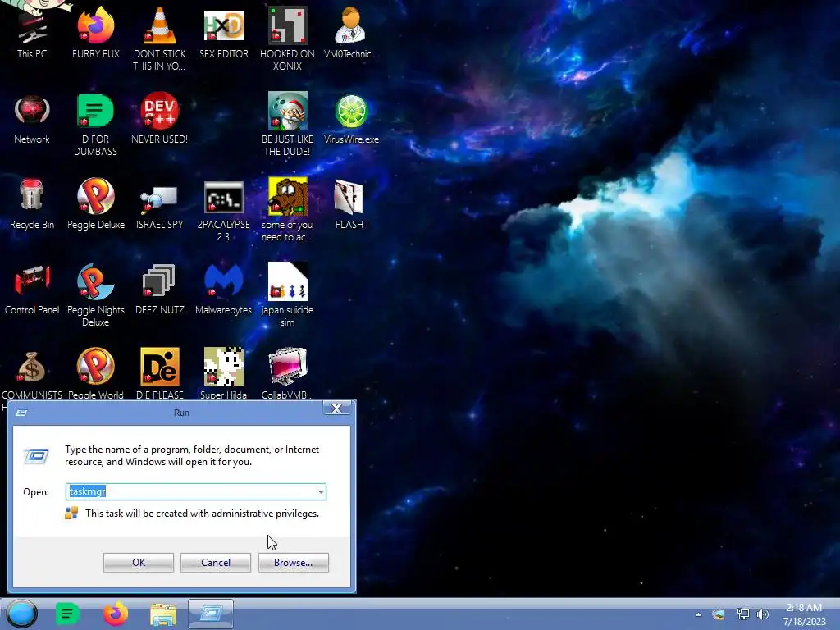
Task: Click the Run dialog title bar icon
Action: tap(22, 413)
